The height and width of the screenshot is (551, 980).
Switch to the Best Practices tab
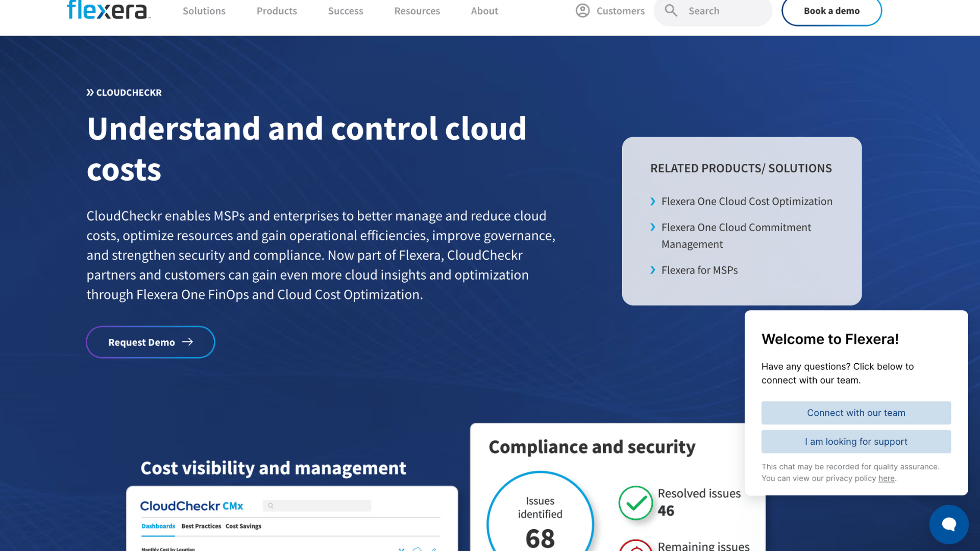[201, 526]
